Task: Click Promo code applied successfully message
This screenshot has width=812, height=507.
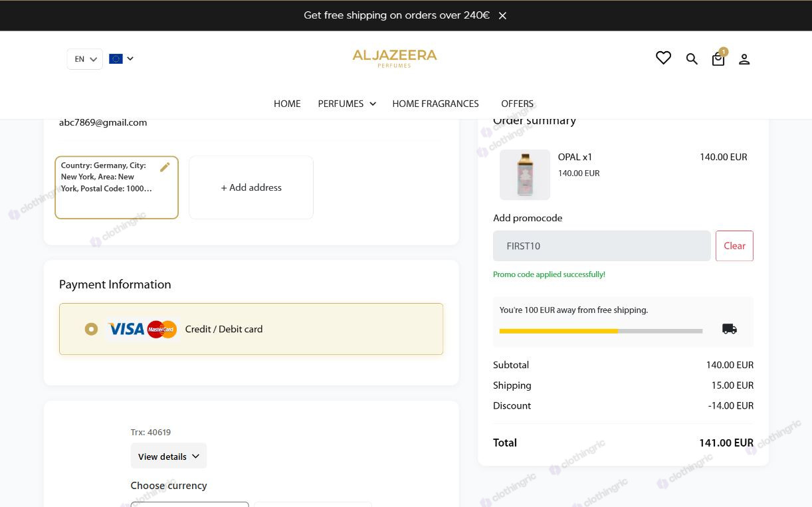Action: (x=549, y=274)
